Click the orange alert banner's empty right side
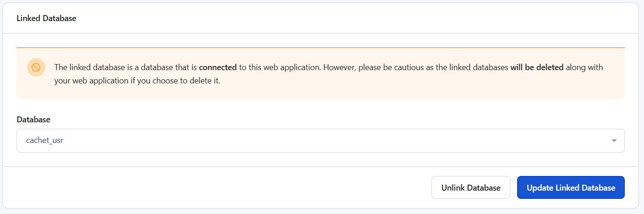This screenshot has width=644, height=214. pos(458,87)
